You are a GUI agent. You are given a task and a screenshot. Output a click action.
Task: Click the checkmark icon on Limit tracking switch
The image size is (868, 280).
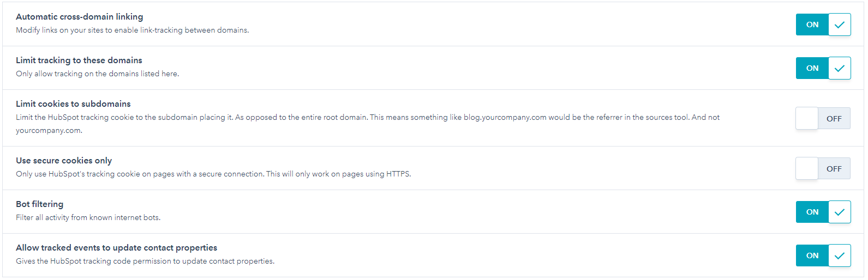pos(840,68)
